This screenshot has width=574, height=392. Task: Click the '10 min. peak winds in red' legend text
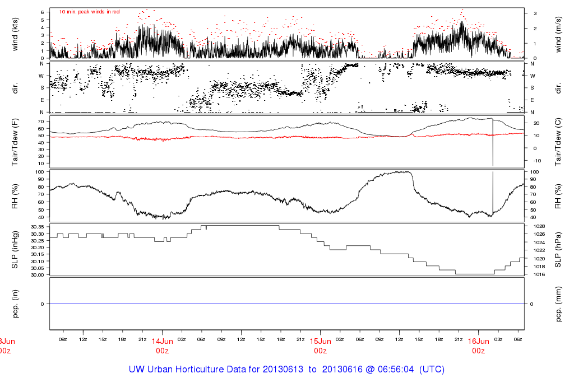pos(89,12)
